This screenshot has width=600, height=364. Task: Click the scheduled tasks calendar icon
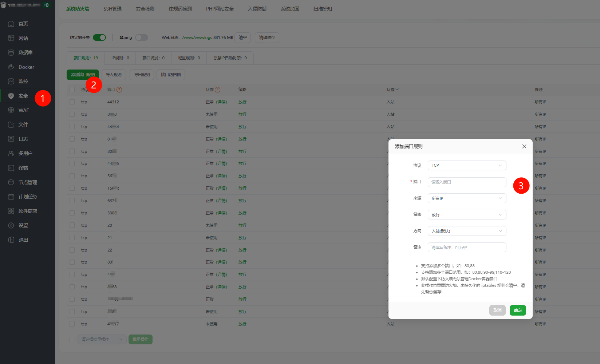pos(11,197)
